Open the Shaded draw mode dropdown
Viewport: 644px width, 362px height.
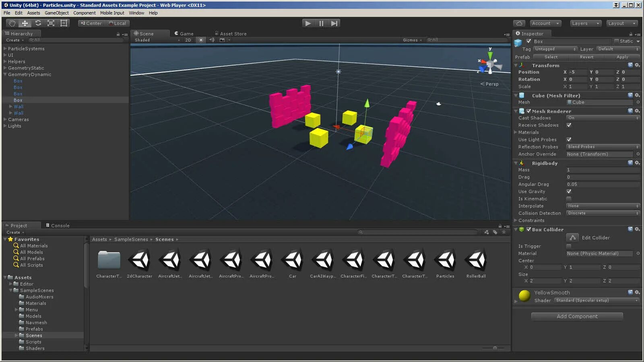(x=157, y=40)
